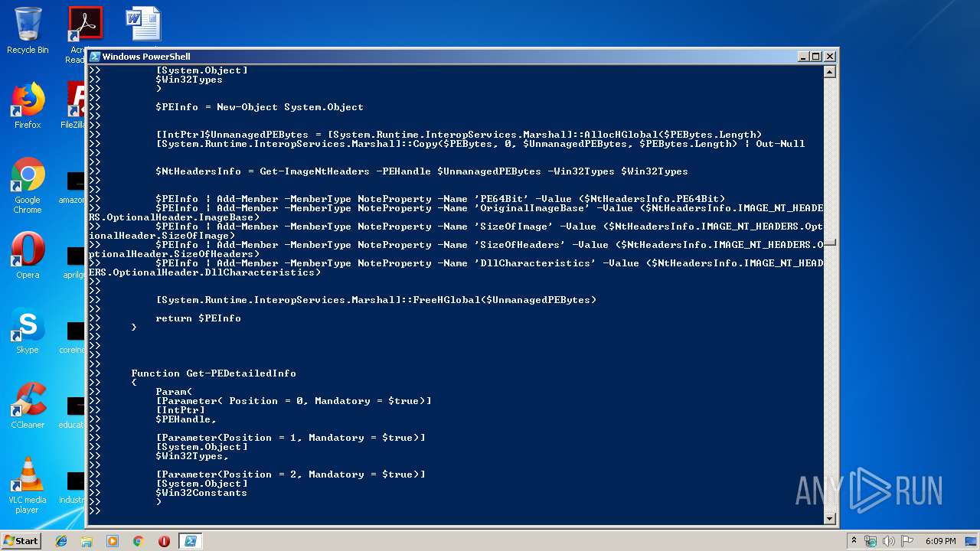Open the Recycle Bin desktop icon
The width and height of the screenshot is (980, 551).
[28, 31]
